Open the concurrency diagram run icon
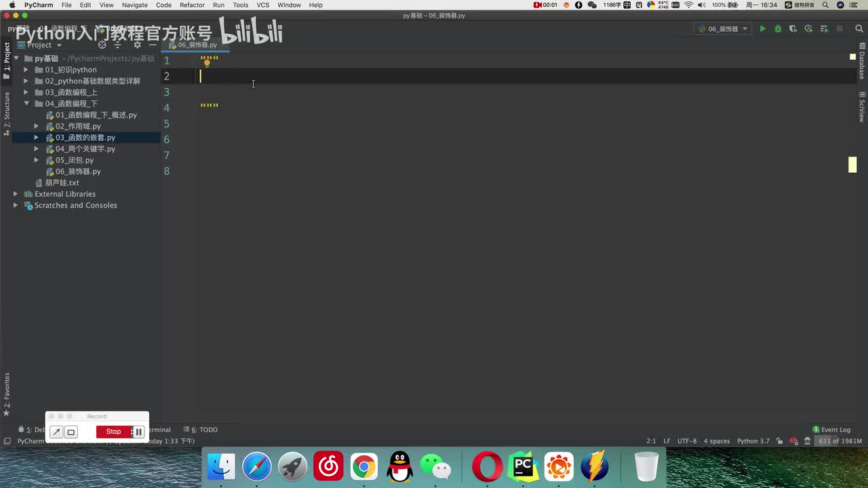868x488 pixels. [x=824, y=28]
